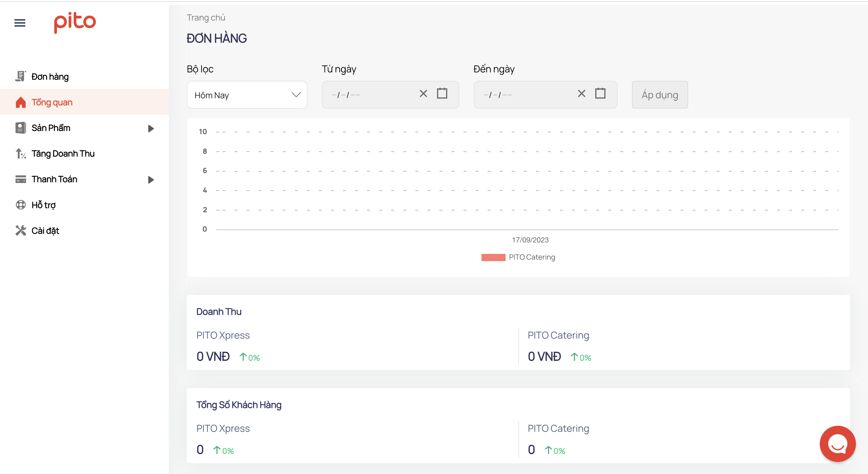This screenshot has width=868, height=474.
Task: Click the Đơn hàng receipt icon
Action: 20,77
